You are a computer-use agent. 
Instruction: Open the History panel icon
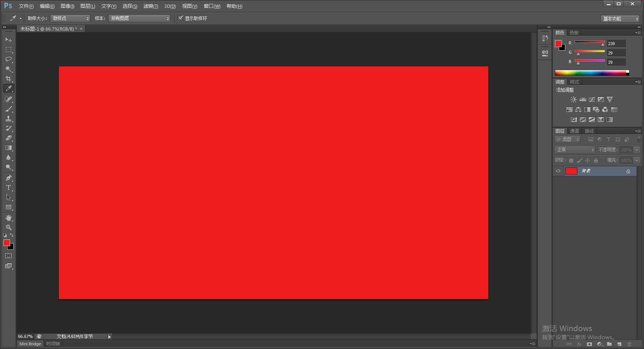coord(545,38)
